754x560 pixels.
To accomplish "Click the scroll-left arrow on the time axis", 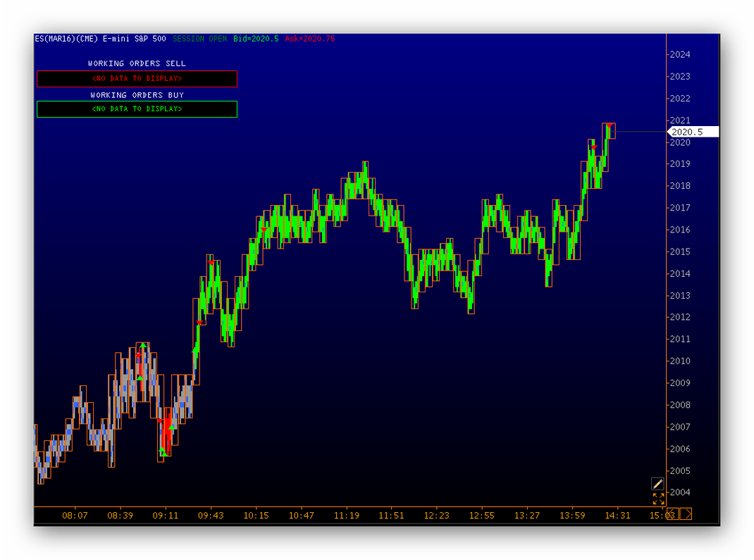I will [x=672, y=514].
